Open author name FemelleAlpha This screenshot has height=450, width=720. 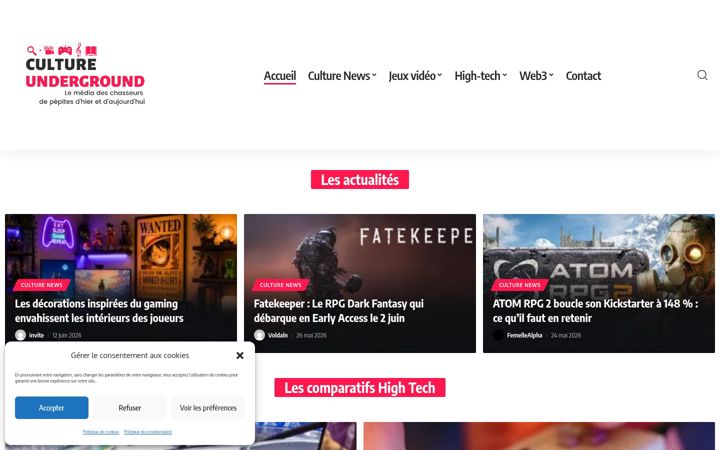(x=524, y=335)
